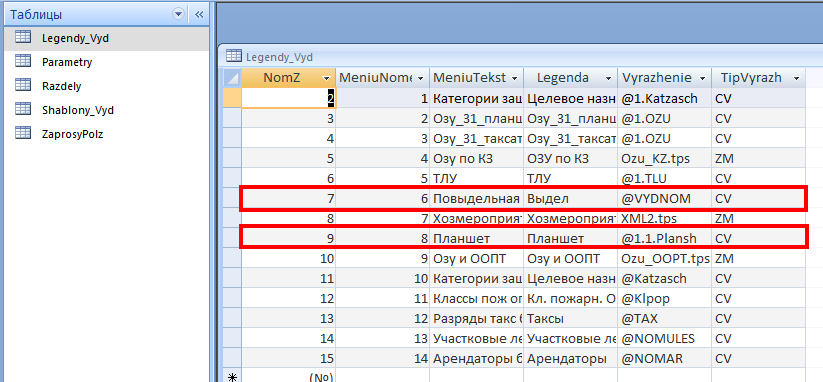Click the NomZ cell with value 15

click(x=289, y=359)
